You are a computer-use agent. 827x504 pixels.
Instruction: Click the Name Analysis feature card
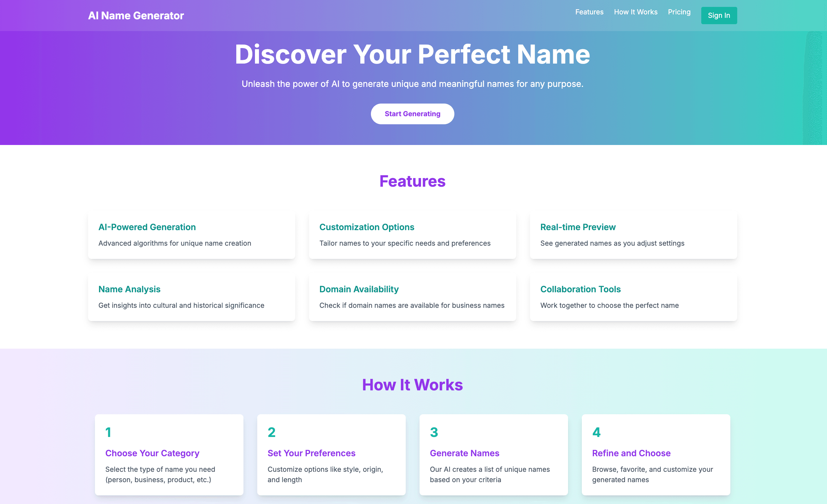click(191, 297)
